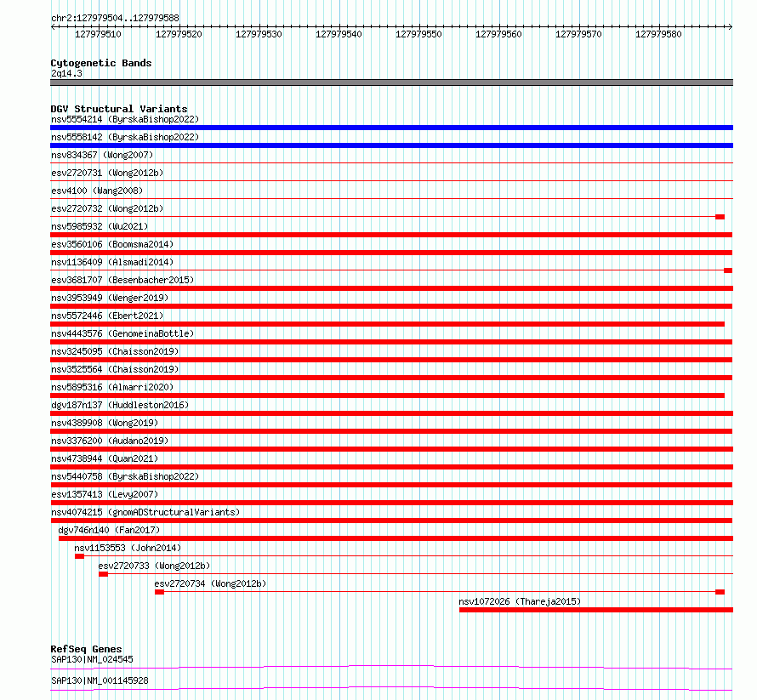Click the RefSeq Genes track title

tap(86, 649)
